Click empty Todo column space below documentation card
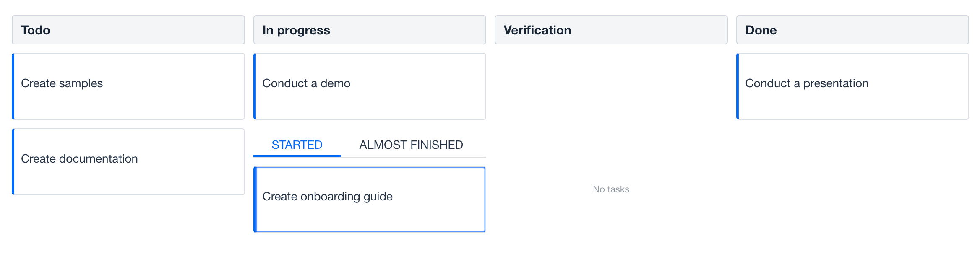Screen dimensions: 980x280 (x=128, y=235)
